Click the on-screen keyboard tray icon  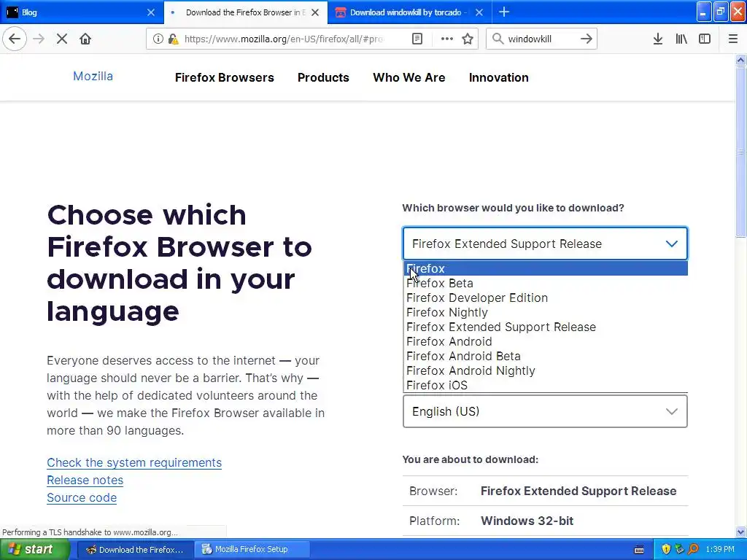click(x=639, y=550)
